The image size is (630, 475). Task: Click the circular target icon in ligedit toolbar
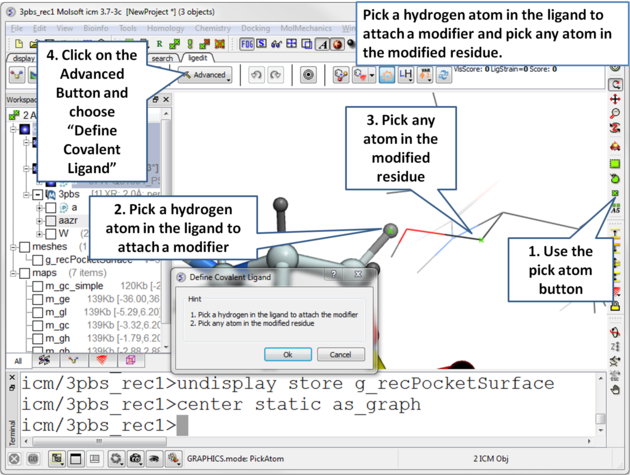pos(308,75)
